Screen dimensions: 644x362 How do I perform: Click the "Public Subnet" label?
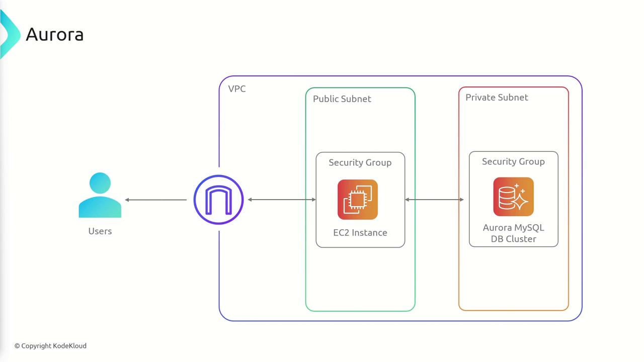[342, 99]
